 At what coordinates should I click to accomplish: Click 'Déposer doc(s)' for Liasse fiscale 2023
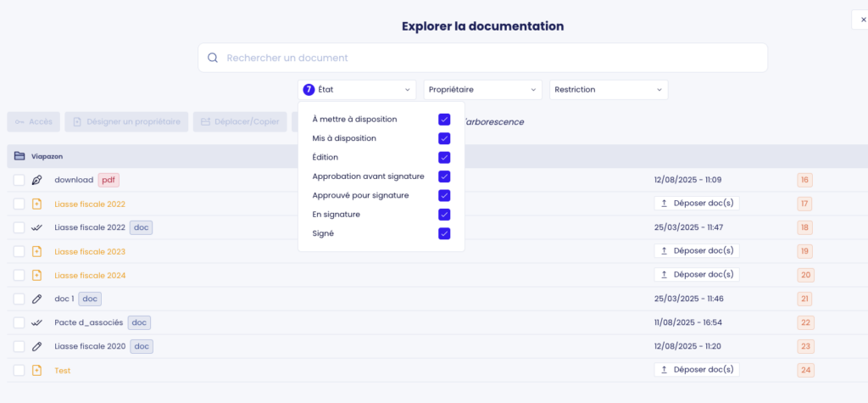[x=697, y=251]
